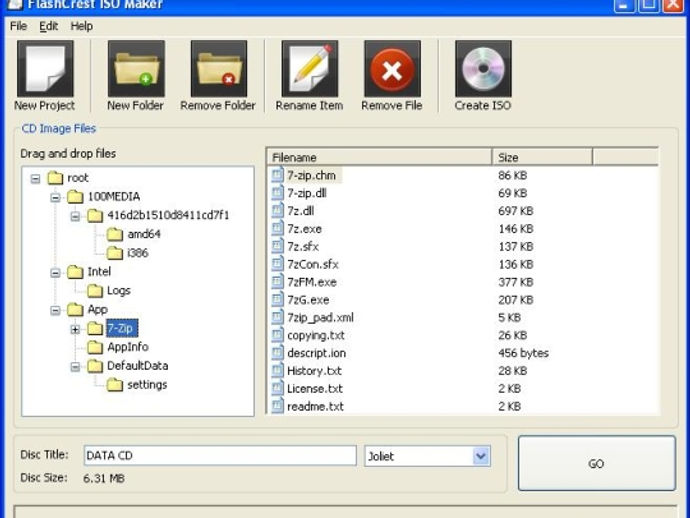Screen dimensions: 690x518
Task: Click the GO button
Action: click(597, 463)
